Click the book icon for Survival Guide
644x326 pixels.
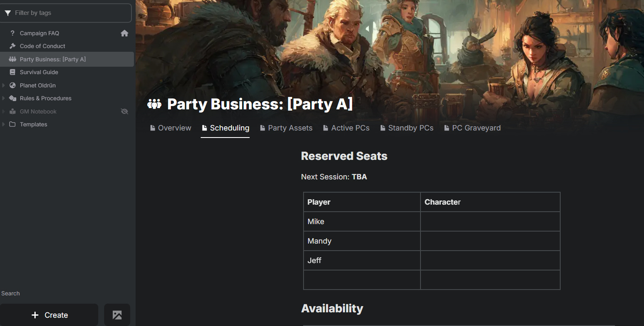(12, 72)
